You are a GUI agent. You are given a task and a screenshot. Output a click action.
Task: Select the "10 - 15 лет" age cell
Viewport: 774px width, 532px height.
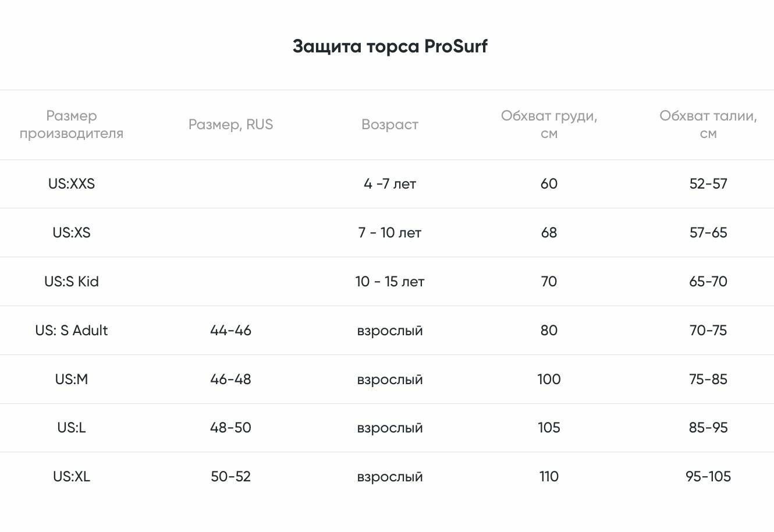coord(389,282)
